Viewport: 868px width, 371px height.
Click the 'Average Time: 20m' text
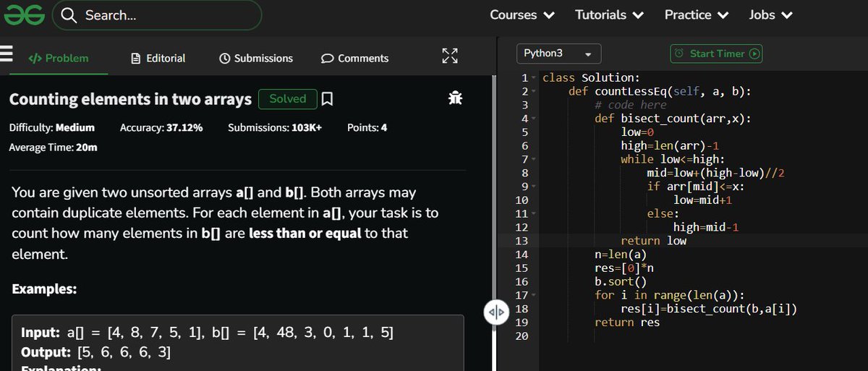(53, 148)
